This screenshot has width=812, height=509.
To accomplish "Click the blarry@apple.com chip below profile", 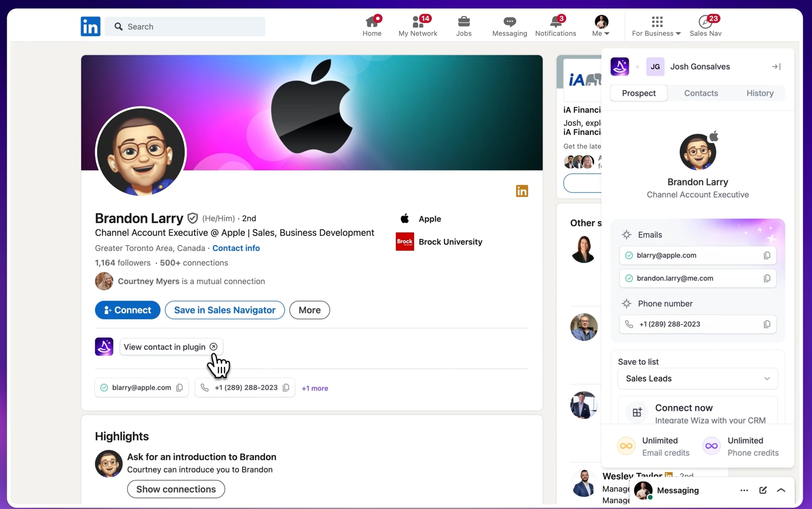I will coord(141,388).
